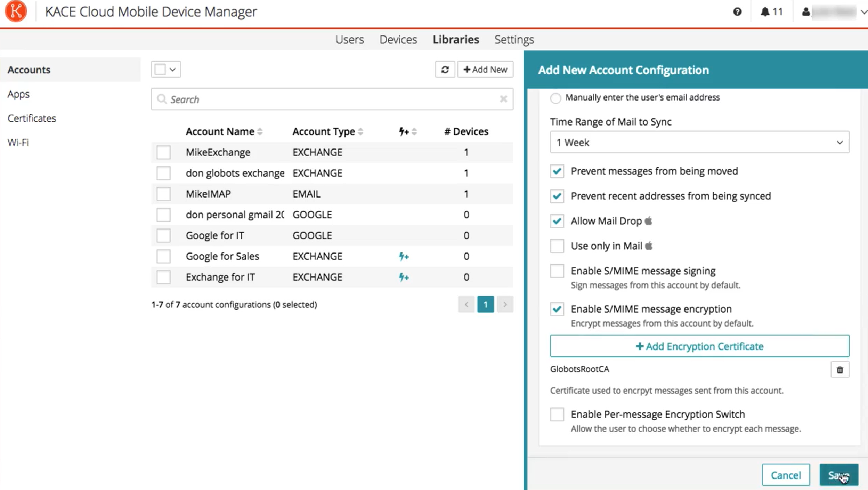The image size is (868, 490).
Task: Go to next page arrow
Action: pyautogui.click(x=505, y=305)
